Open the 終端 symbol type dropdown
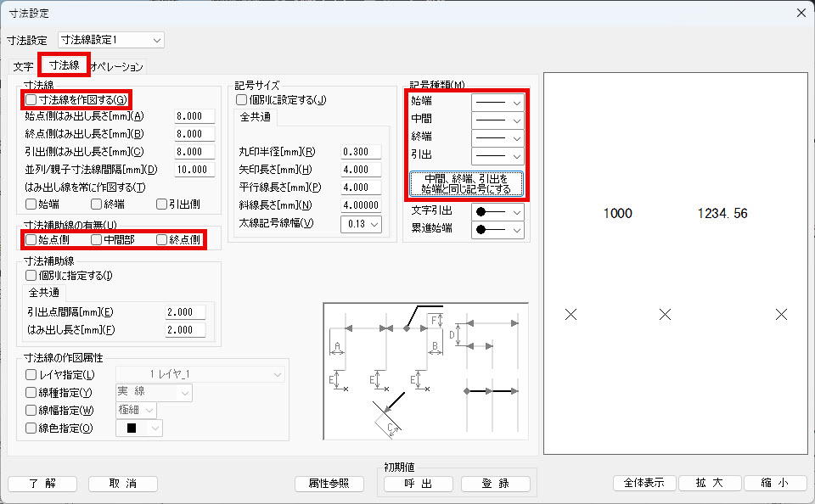815x504 pixels. [x=497, y=137]
